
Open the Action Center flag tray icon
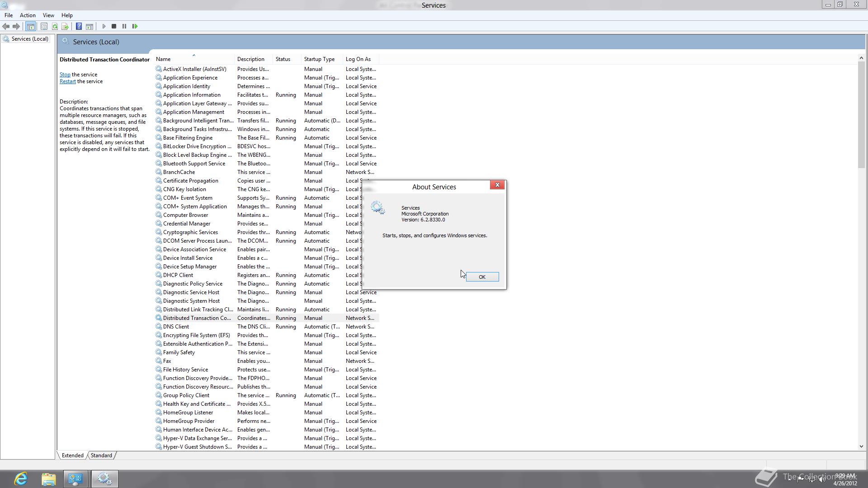pos(800,479)
